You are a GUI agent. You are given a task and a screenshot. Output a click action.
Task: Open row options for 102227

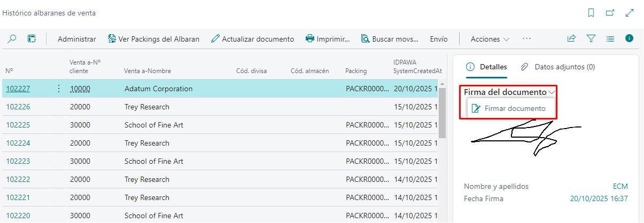[59, 89]
